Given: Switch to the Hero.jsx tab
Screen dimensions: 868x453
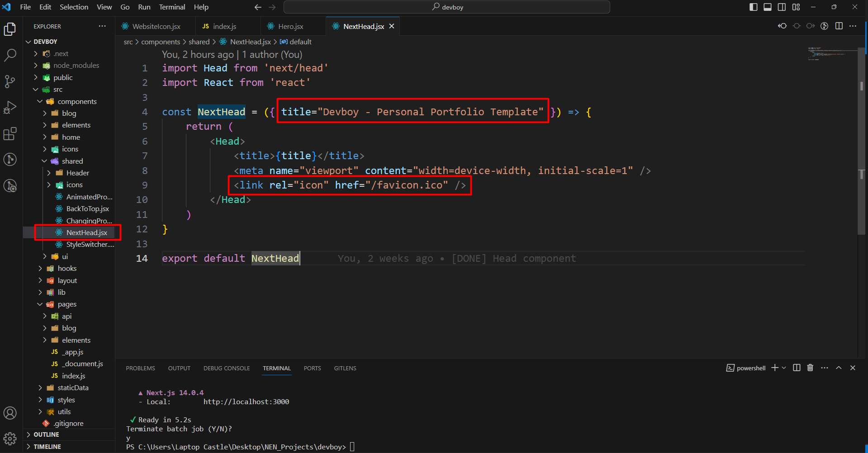Looking at the screenshot, I should [290, 26].
